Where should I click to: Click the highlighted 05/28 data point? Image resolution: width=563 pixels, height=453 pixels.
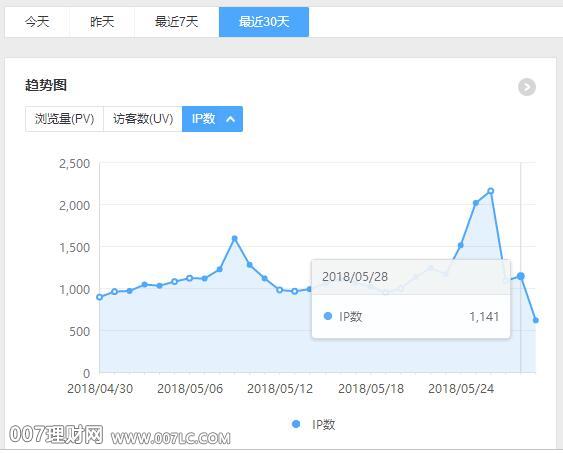pos(521,276)
